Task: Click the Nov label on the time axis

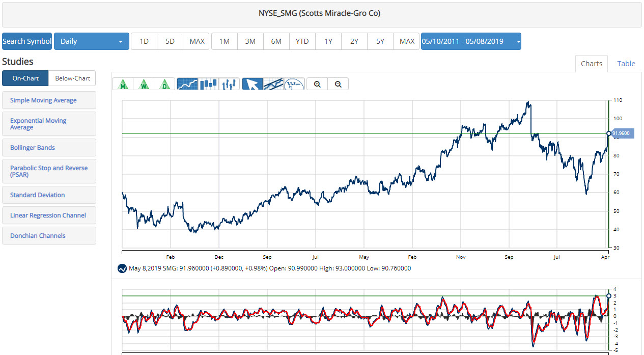Action: click(461, 257)
